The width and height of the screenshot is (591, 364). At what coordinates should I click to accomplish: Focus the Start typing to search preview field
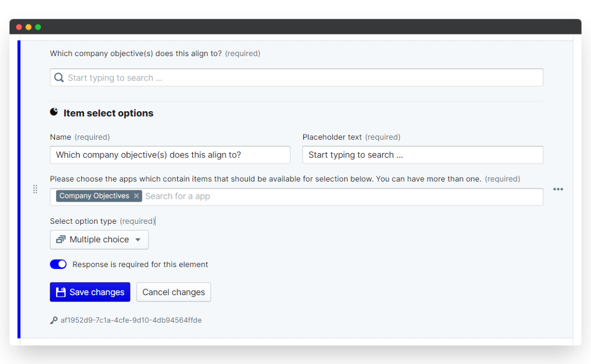click(296, 78)
